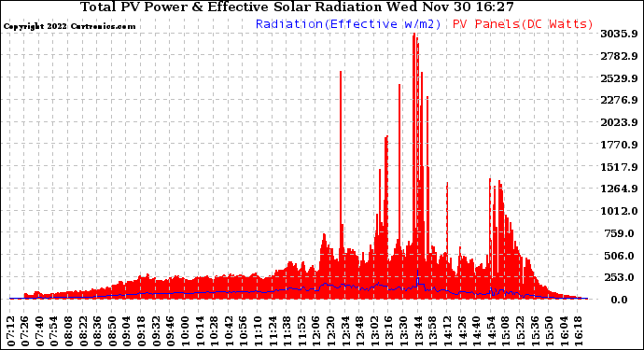The width and height of the screenshot is (644, 350).
Task: Click the 09:18 time axis label
Action: click(x=142, y=331)
